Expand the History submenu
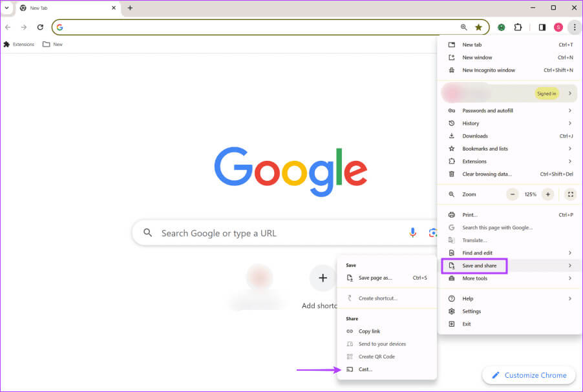The image size is (583, 392). coord(510,123)
